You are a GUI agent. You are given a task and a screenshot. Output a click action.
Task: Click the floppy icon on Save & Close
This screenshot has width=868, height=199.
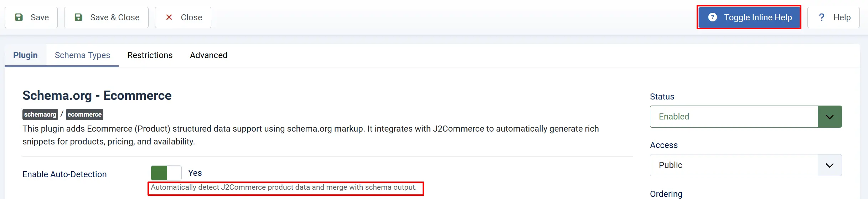click(78, 17)
